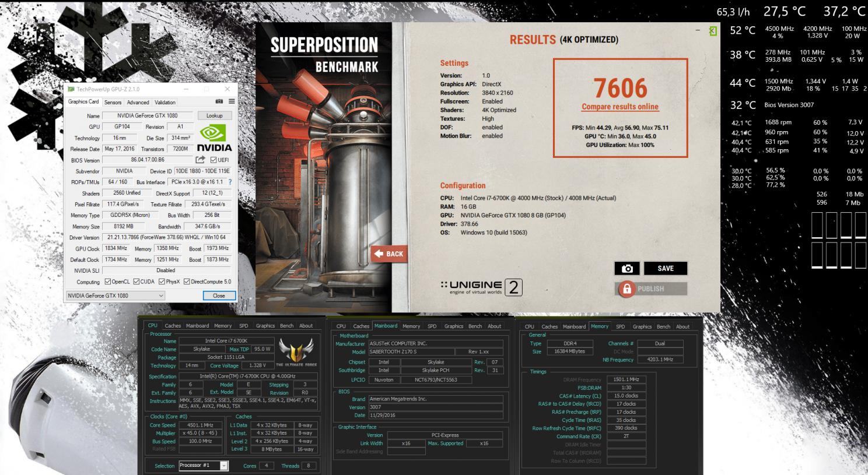Open the Processor #1 selection dropdown
The height and width of the screenshot is (475, 868).
coord(203,465)
